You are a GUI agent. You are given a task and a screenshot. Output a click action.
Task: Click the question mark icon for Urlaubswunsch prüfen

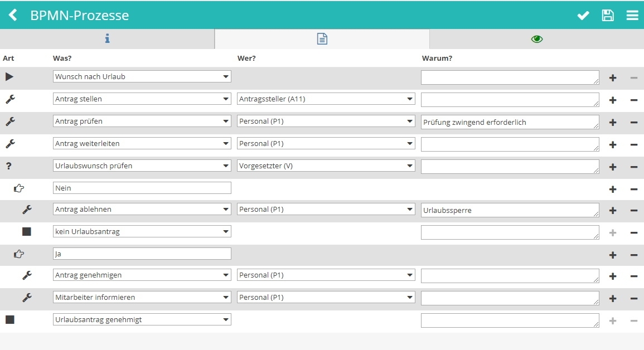coord(8,166)
